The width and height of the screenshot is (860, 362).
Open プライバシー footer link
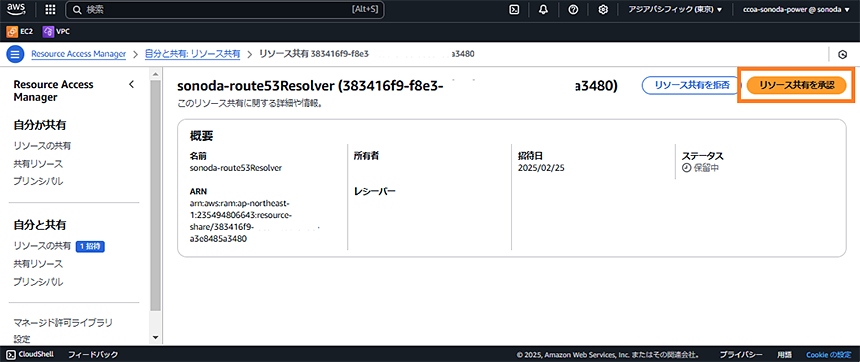pos(741,354)
